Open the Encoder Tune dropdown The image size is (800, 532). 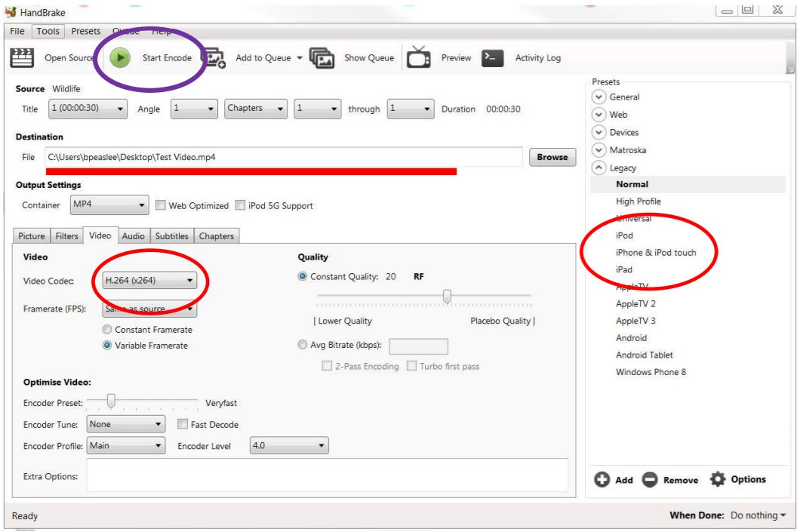click(x=125, y=424)
